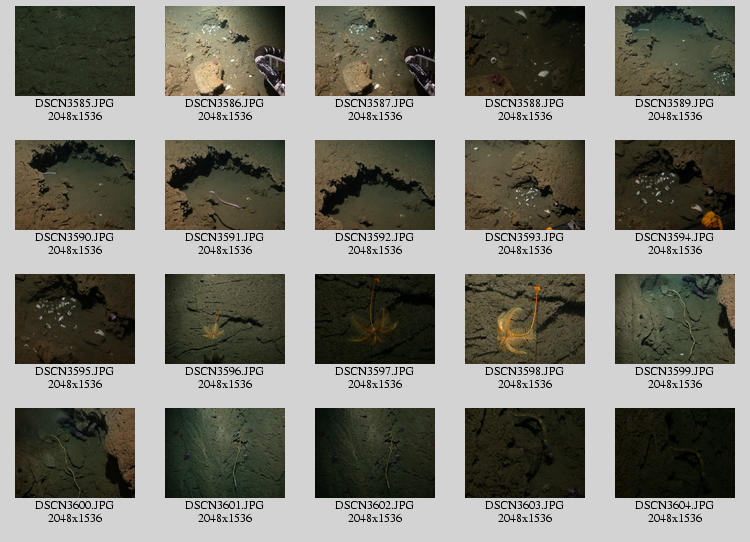Click the file name DSCN3600.JPG
The image size is (750, 542).
click(75, 505)
